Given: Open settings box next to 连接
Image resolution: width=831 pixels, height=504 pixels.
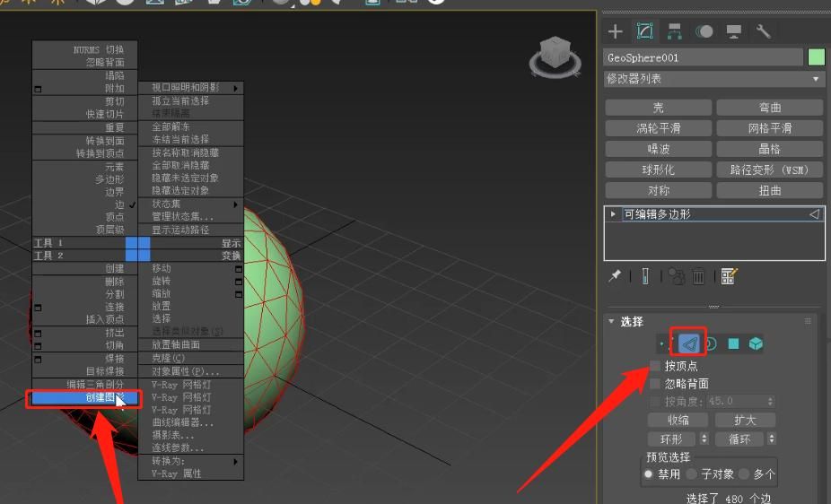Looking at the screenshot, I should [x=38, y=308].
